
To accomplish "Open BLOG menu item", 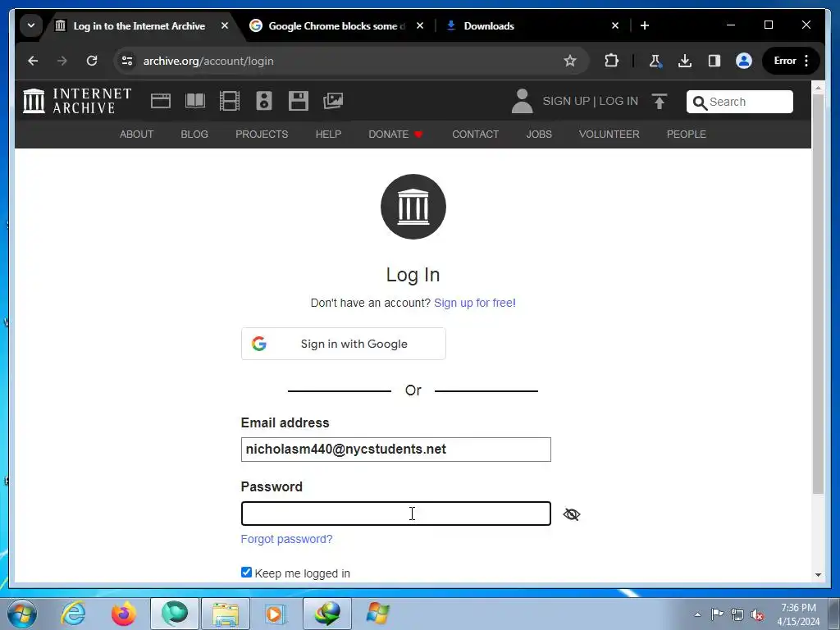I will coord(194,134).
